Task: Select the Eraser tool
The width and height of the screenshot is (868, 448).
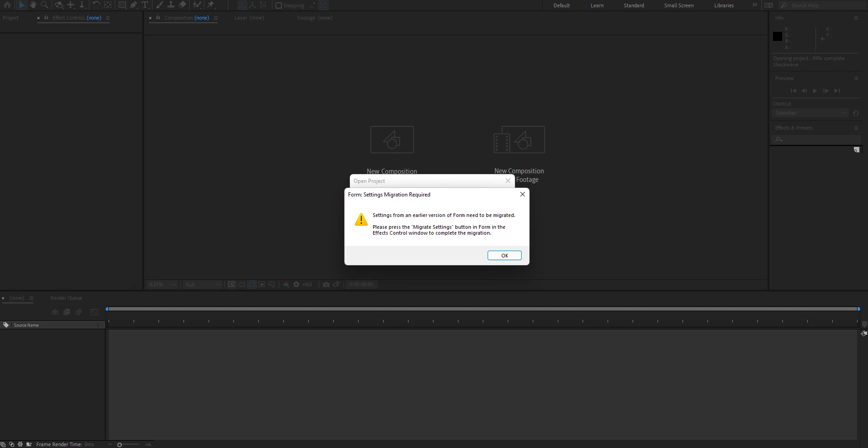Action: (182, 5)
